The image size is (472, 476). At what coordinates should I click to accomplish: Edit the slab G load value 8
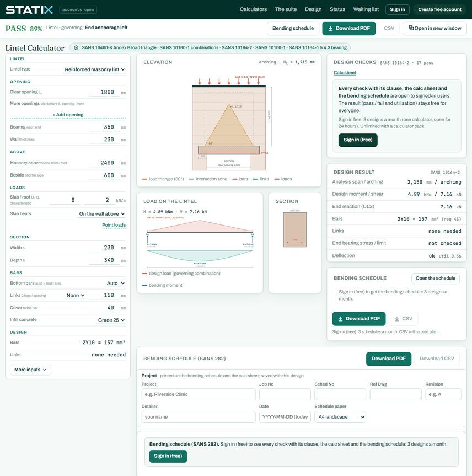(x=65, y=200)
